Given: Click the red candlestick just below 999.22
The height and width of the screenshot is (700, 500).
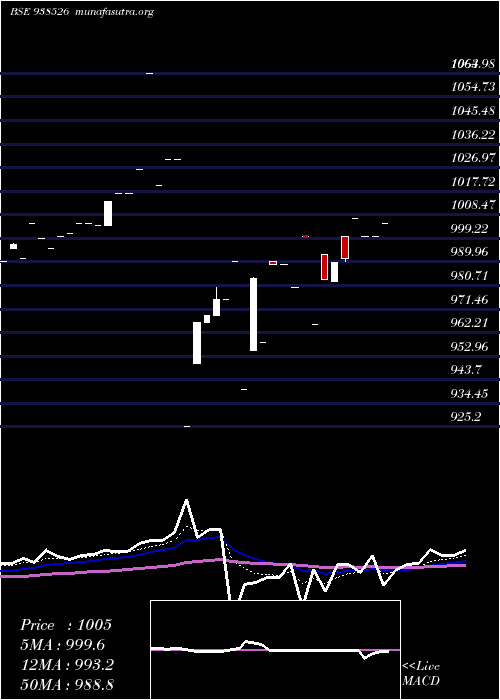Looking at the screenshot, I should click(x=345, y=247).
